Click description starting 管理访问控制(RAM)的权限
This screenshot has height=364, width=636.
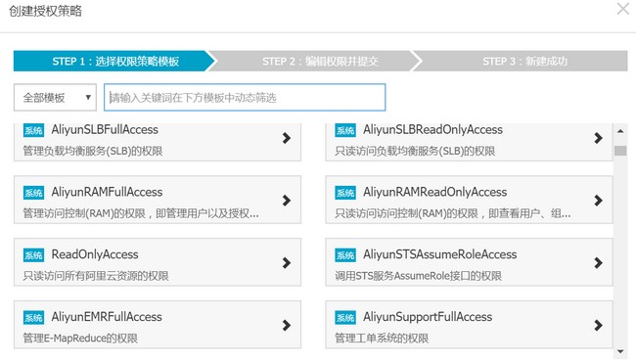point(141,213)
